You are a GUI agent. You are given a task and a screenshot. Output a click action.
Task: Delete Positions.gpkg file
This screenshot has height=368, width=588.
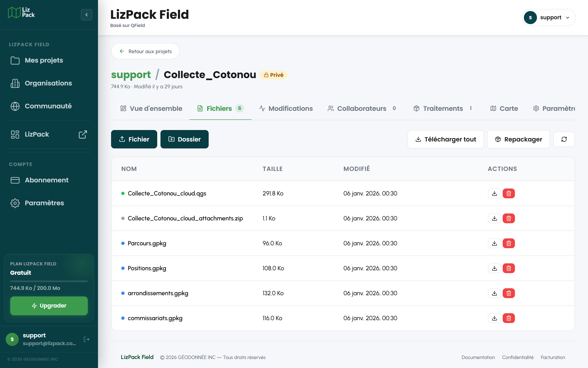click(509, 268)
